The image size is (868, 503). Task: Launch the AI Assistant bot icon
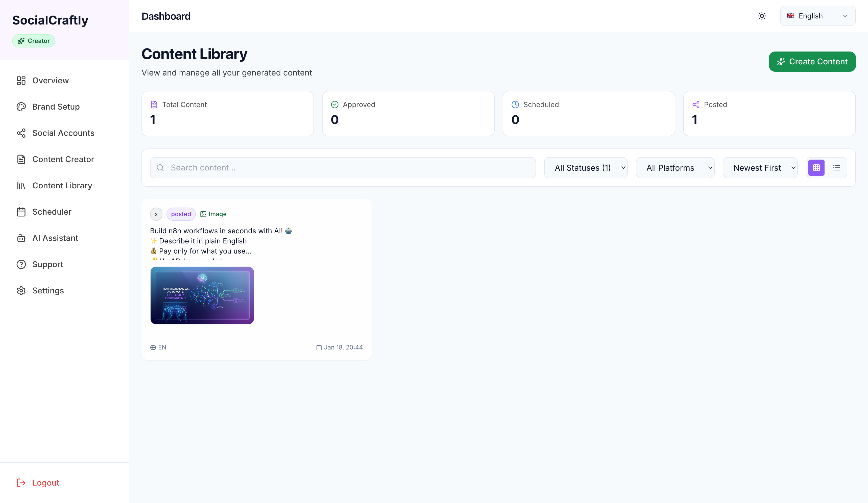click(x=21, y=238)
